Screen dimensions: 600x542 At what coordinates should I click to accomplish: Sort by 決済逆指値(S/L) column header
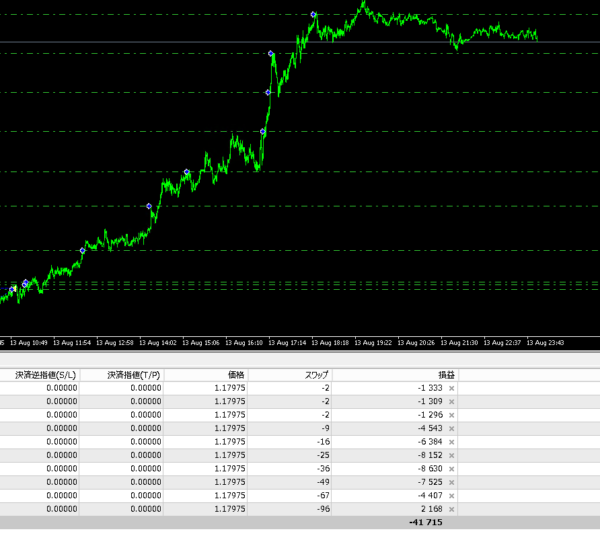tap(45, 374)
